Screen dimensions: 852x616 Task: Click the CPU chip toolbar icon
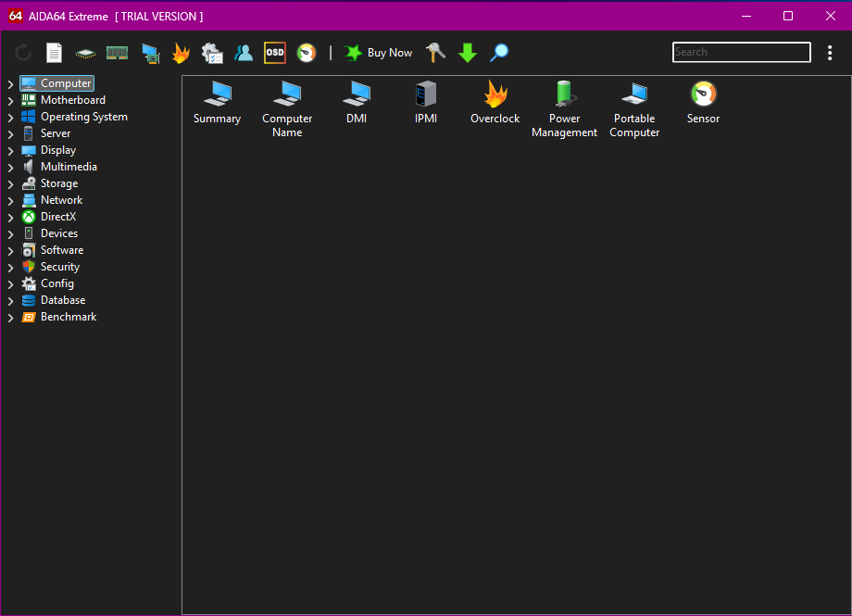(85, 53)
